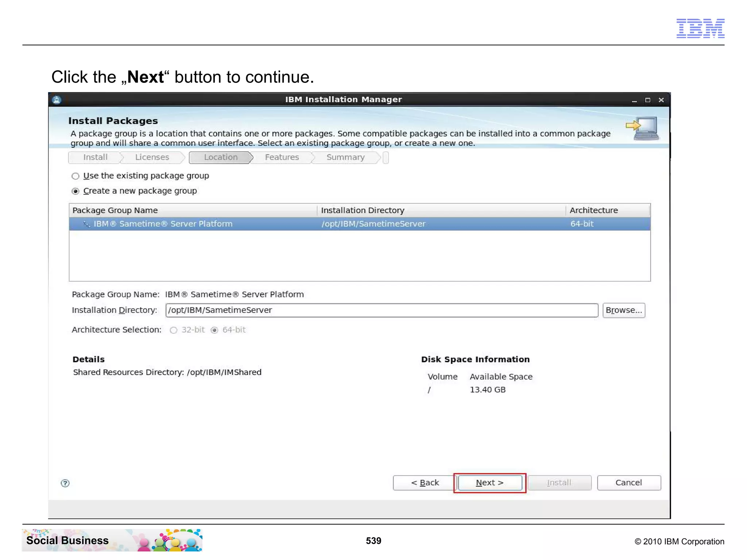Click the Shared Resources Directory text
This screenshot has width=747, height=560.
coord(167,372)
